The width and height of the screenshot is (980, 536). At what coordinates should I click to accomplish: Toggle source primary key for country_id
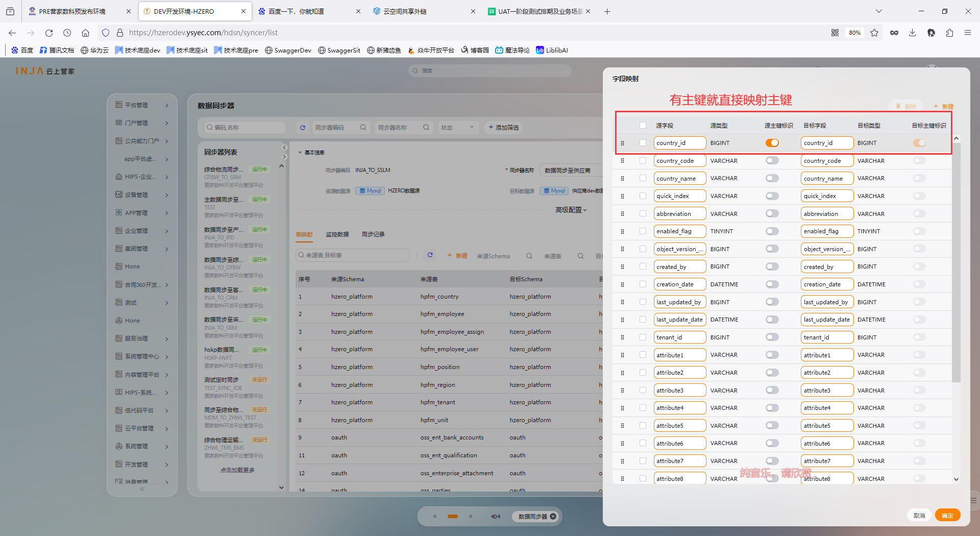pos(772,143)
